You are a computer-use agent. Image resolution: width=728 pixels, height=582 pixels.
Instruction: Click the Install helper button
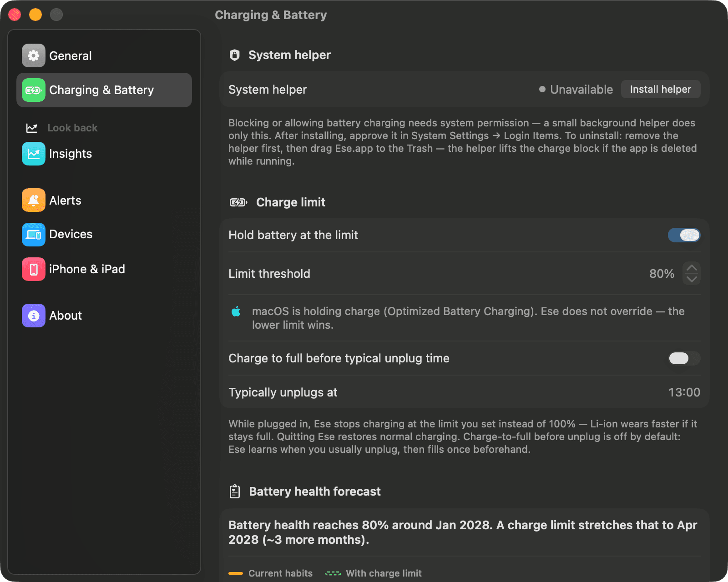(661, 89)
